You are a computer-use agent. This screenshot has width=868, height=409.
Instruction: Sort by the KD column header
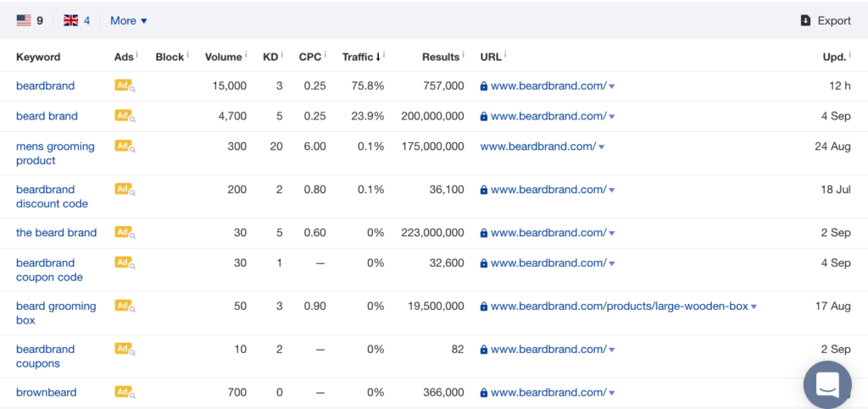click(x=270, y=57)
